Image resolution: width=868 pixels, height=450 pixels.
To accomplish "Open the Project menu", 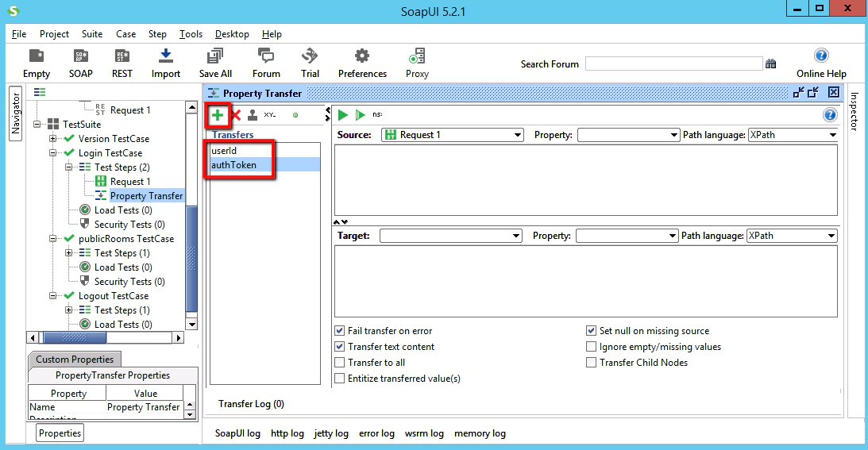I will point(54,34).
